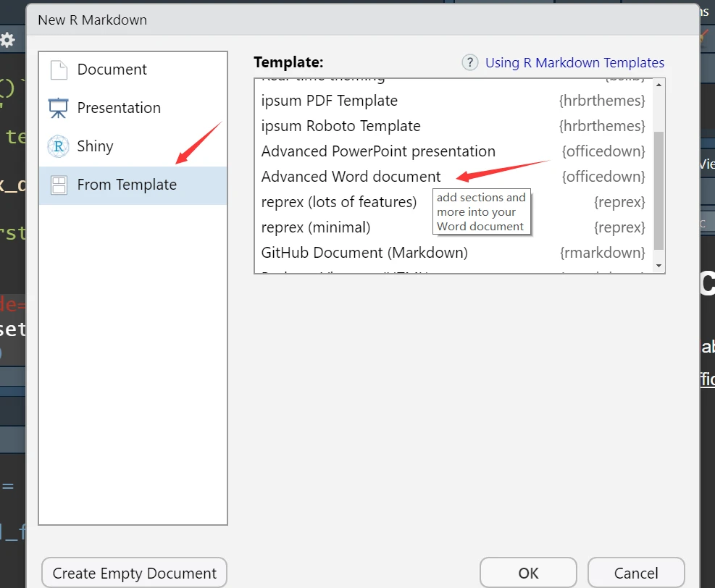Select reprex (minimal) template
This screenshot has width=715, height=588.
(316, 227)
